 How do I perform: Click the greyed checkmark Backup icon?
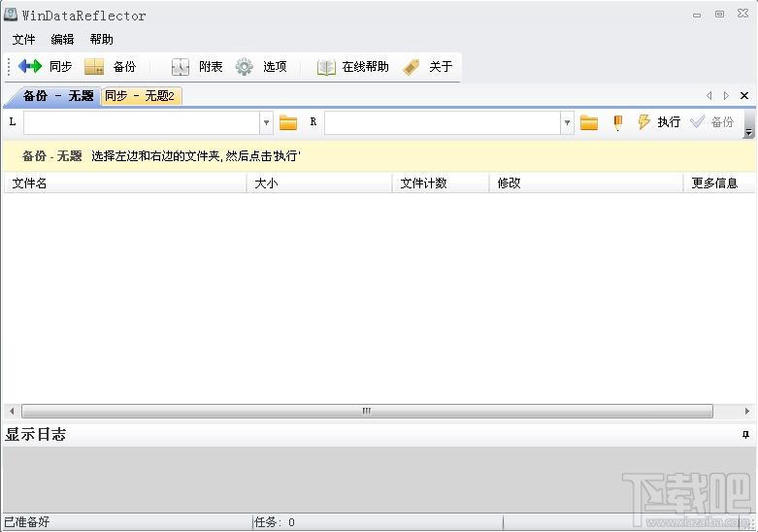pyautogui.click(x=697, y=122)
